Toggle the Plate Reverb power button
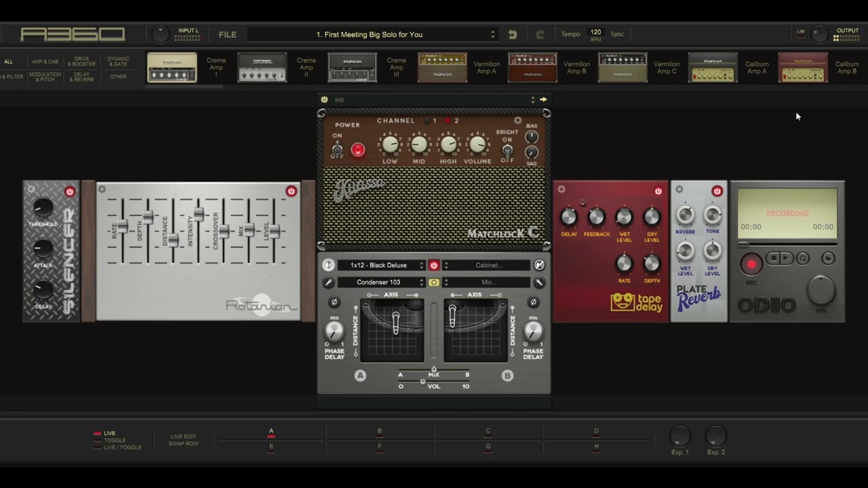The image size is (868, 488). (x=717, y=191)
